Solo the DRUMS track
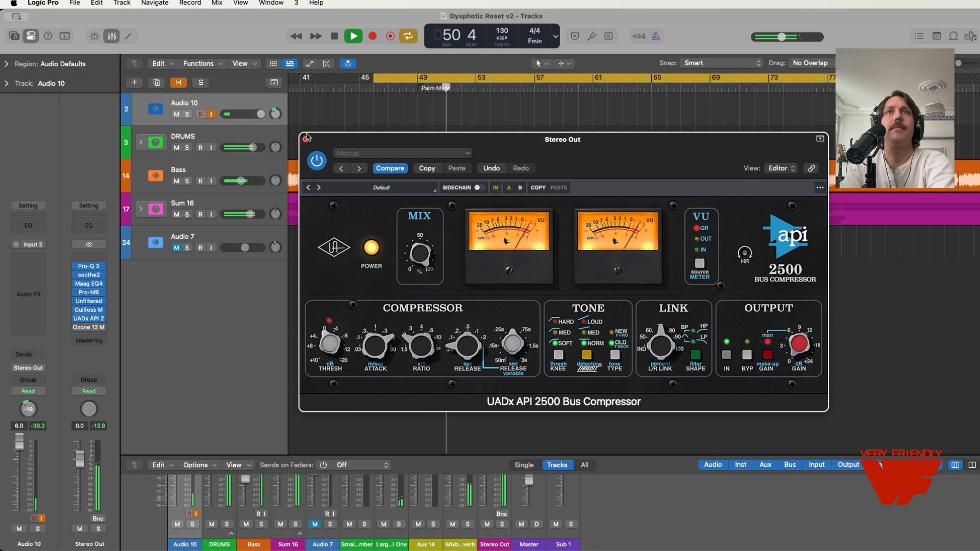The image size is (980, 551). 187,148
